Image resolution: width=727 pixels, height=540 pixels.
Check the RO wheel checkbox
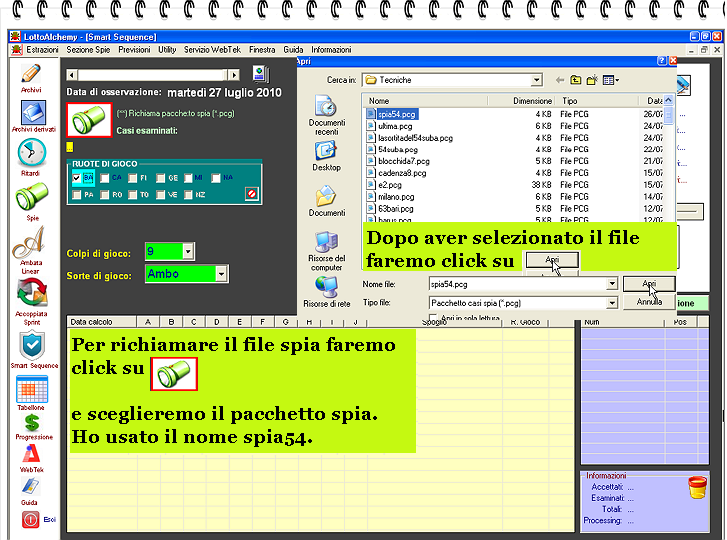pos(105,195)
